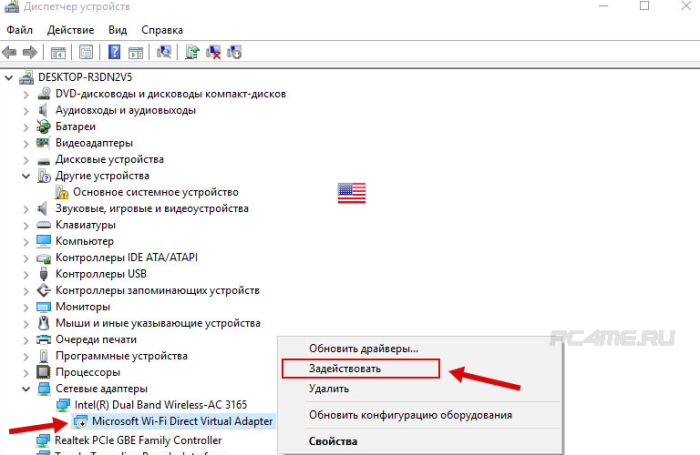Image resolution: width=700 pixels, height=455 pixels.
Task: Click the speaker icon beside Аудиовходы и аудиовыходы
Action: pyautogui.click(x=43, y=110)
